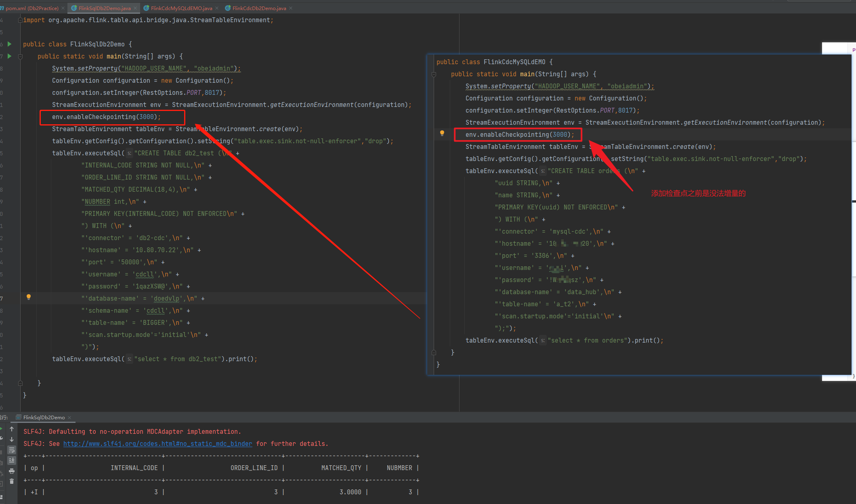Open the FlinkCdcDb2Demo.java tab

[259, 8]
